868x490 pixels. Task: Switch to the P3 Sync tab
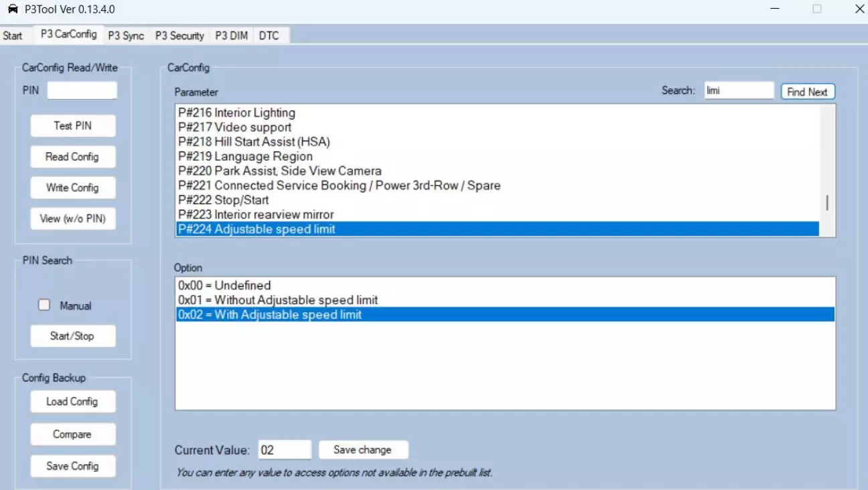point(126,36)
